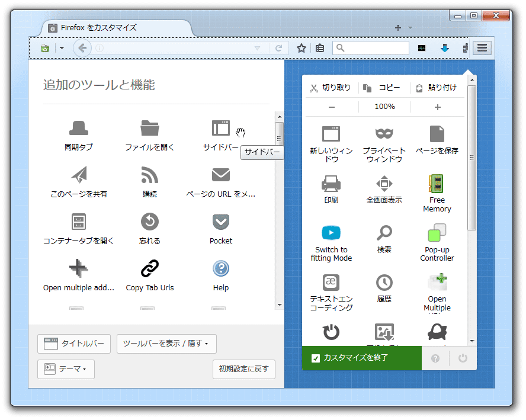Click the History (履歴) clock icon
The image size is (526, 420).
(384, 283)
